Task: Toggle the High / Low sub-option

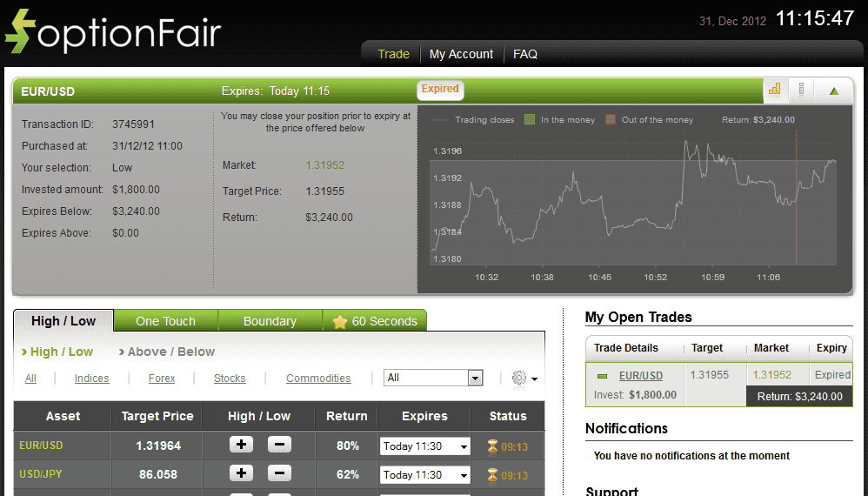Action: pos(57,352)
